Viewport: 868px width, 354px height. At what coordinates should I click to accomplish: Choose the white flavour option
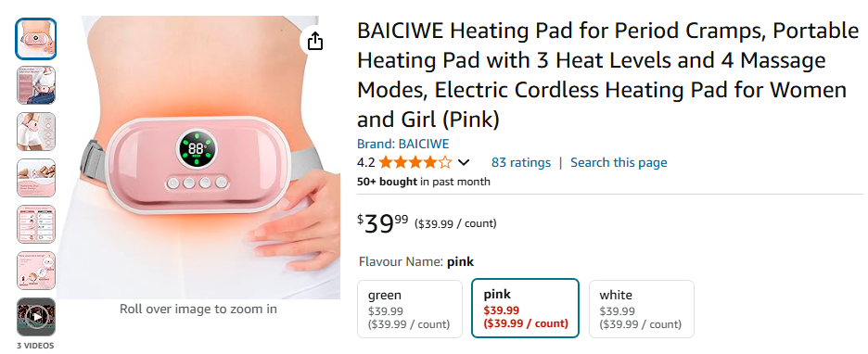pos(641,309)
